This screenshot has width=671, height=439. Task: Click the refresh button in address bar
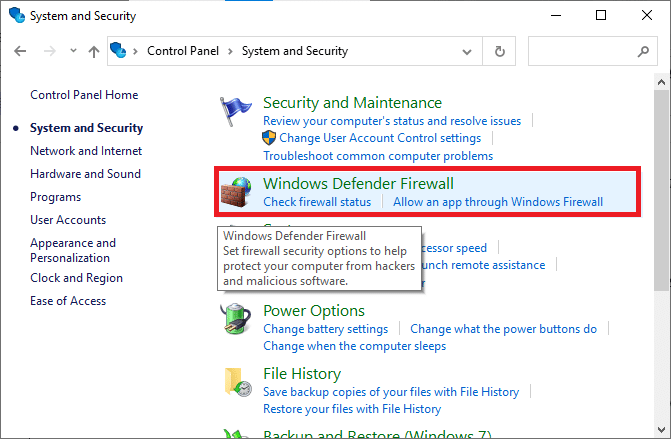[x=500, y=50]
